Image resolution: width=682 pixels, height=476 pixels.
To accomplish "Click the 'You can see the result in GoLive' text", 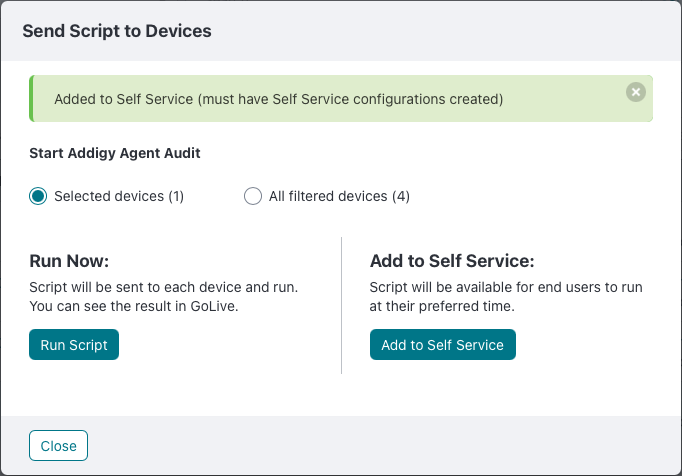I will (x=134, y=306).
